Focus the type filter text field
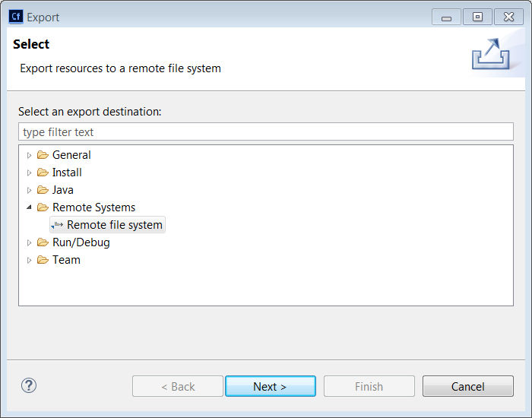The image size is (532, 418). [x=266, y=131]
